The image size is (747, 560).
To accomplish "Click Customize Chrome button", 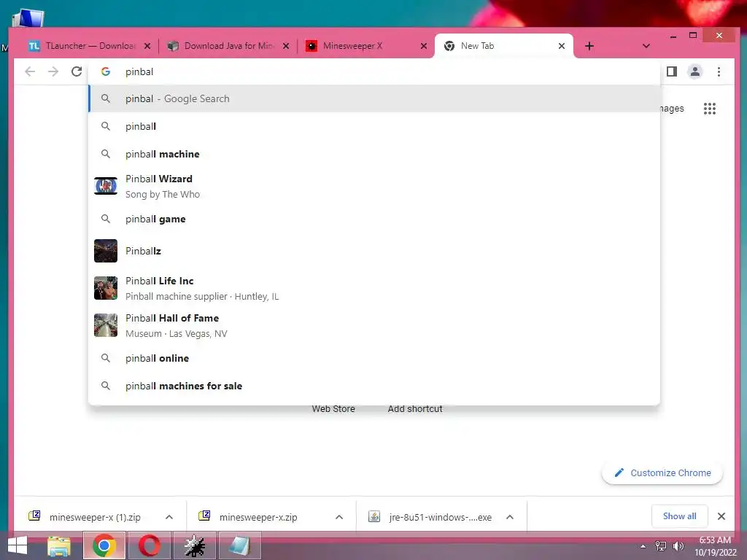I will point(662,472).
